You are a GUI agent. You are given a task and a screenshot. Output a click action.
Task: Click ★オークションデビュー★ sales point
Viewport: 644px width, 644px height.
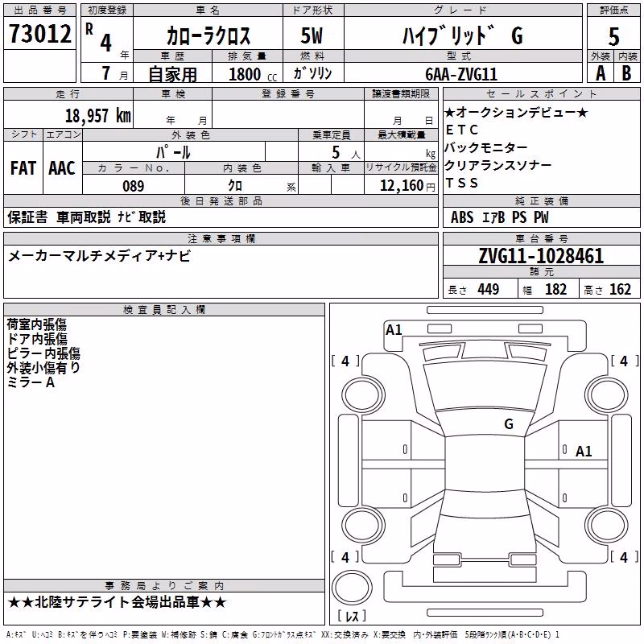coord(516,112)
